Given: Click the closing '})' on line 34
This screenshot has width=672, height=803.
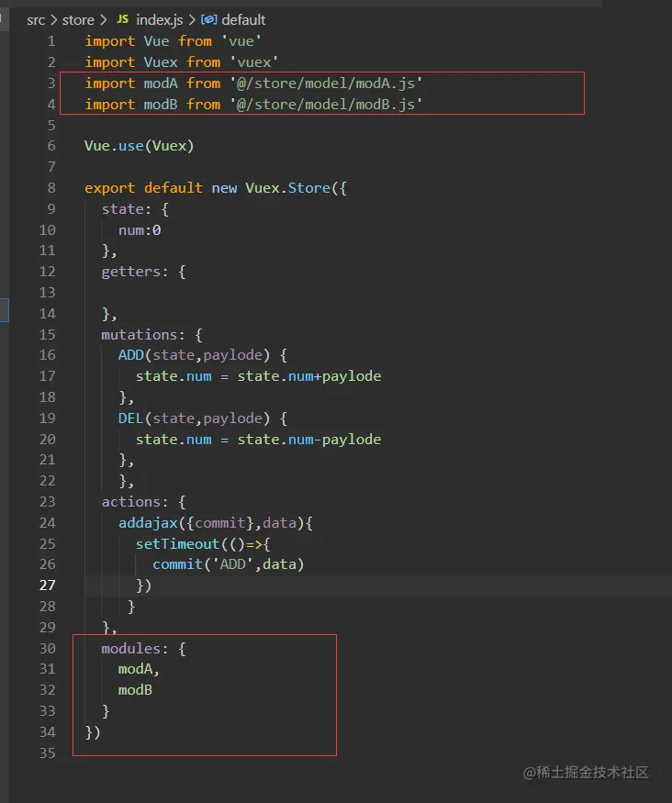Looking at the screenshot, I should tap(93, 732).
